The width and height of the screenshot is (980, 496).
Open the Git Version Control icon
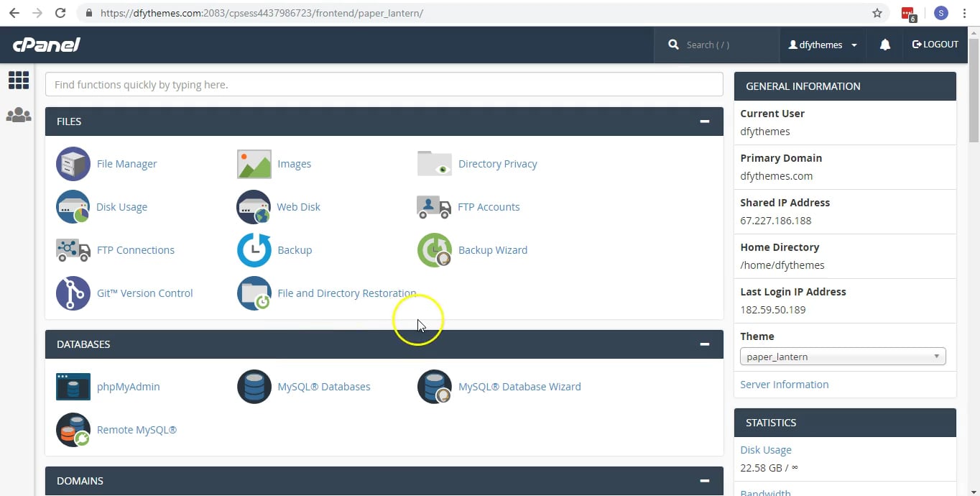(73, 293)
